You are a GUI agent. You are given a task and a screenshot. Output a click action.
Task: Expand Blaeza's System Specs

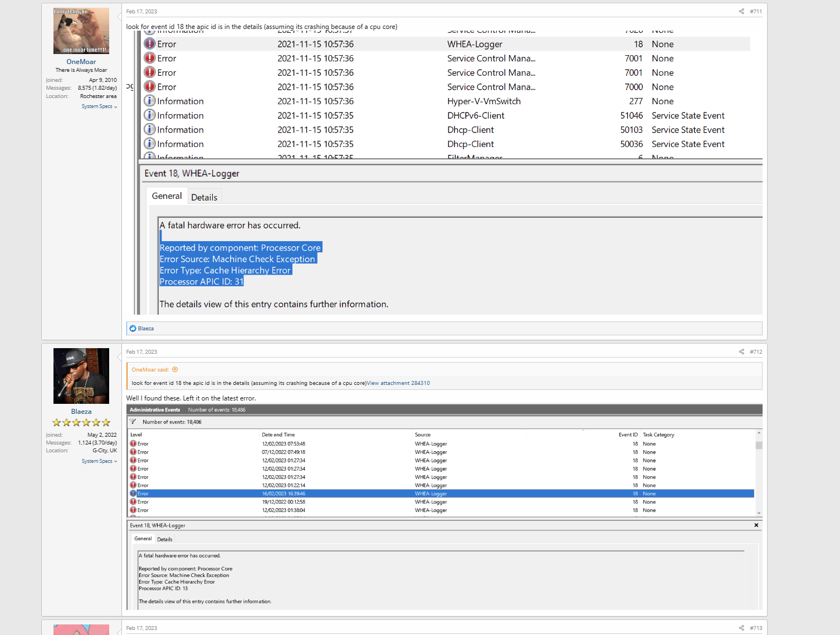point(99,461)
